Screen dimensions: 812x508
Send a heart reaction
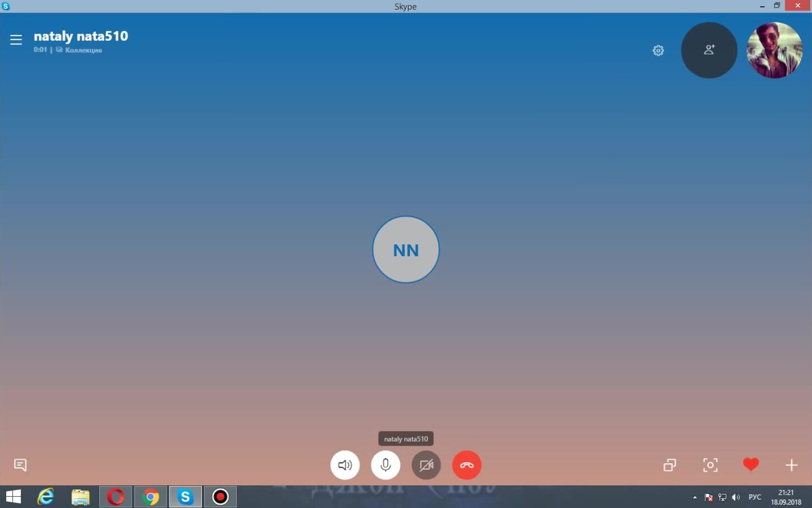coord(751,465)
